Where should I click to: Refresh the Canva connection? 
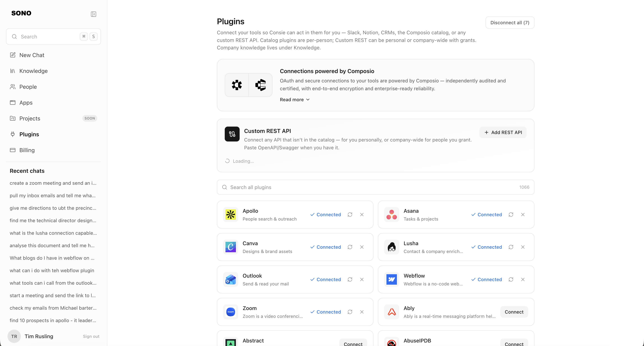coord(350,247)
